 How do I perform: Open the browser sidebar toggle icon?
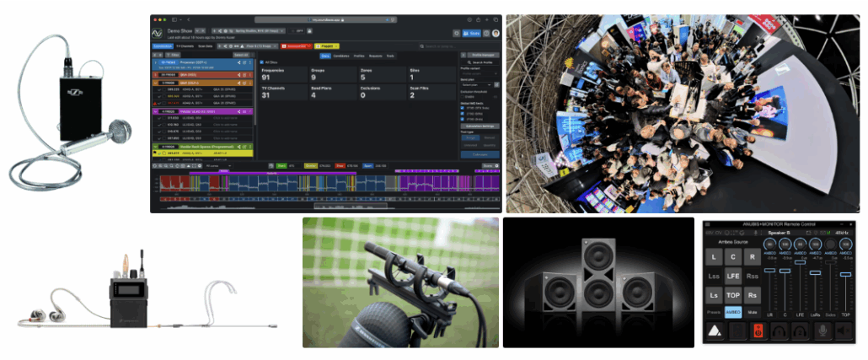click(174, 19)
